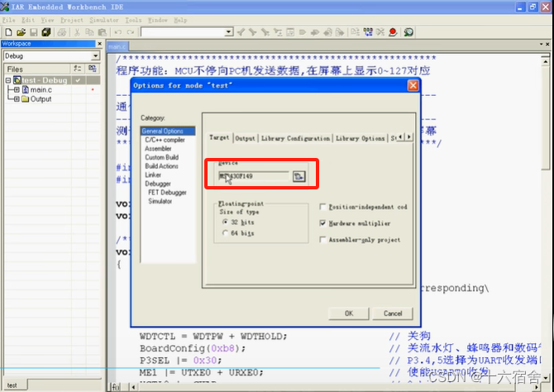Uncheck the Hardware multiplier checkbox
Image resolution: width=554 pixels, height=392 pixels.
point(322,223)
